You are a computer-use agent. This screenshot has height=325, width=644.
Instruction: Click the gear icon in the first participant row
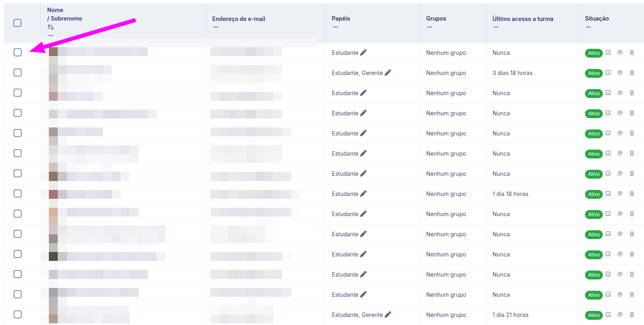(620, 52)
